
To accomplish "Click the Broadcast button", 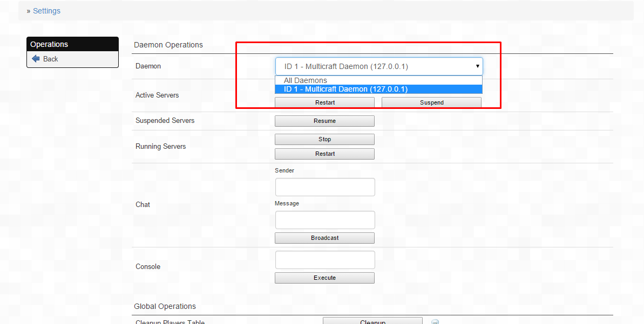I will click(324, 238).
